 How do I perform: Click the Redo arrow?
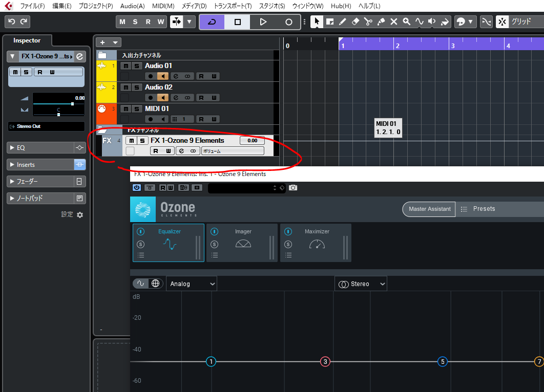click(24, 21)
